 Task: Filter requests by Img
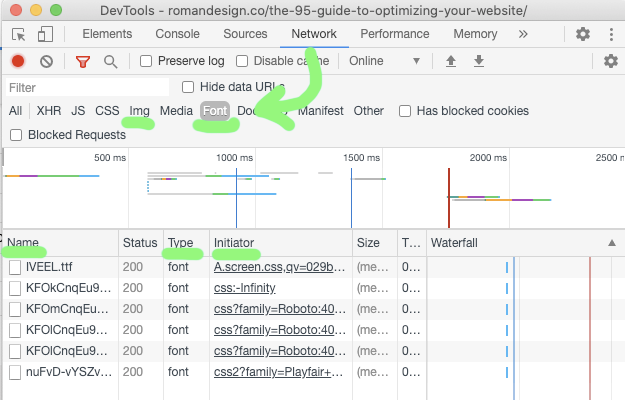tap(139, 111)
